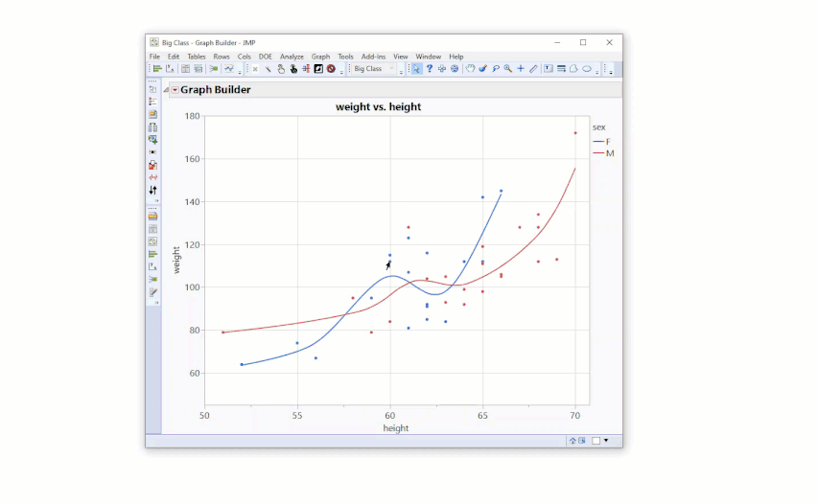Screen dimensions: 818x504
Task: Click the pencil edit sidebar icon
Action: pos(152,292)
